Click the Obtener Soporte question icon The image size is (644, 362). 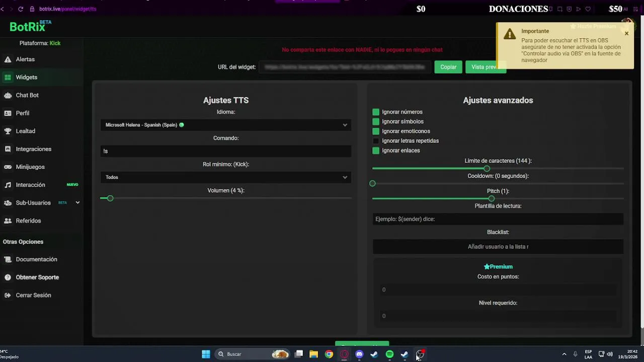8,278
